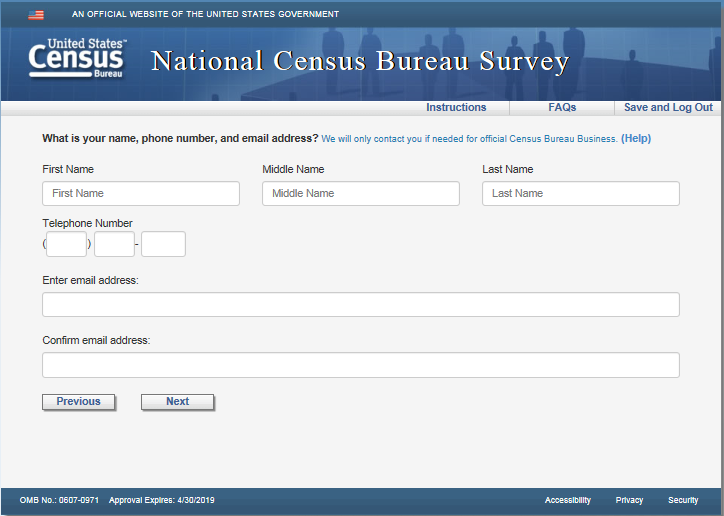Click the United States Census Bureau logo
Screen dimensions: 724x516
point(78,60)
